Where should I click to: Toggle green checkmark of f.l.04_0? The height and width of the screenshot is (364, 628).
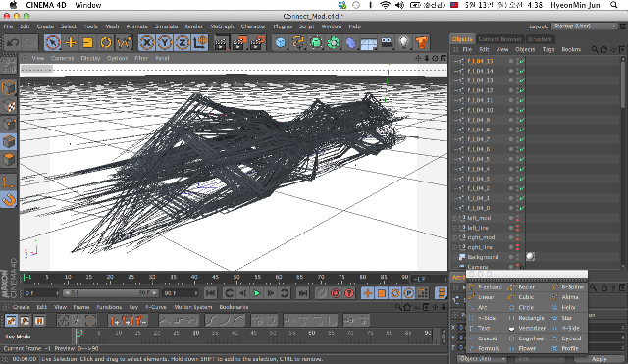click(x=522, y=208)
